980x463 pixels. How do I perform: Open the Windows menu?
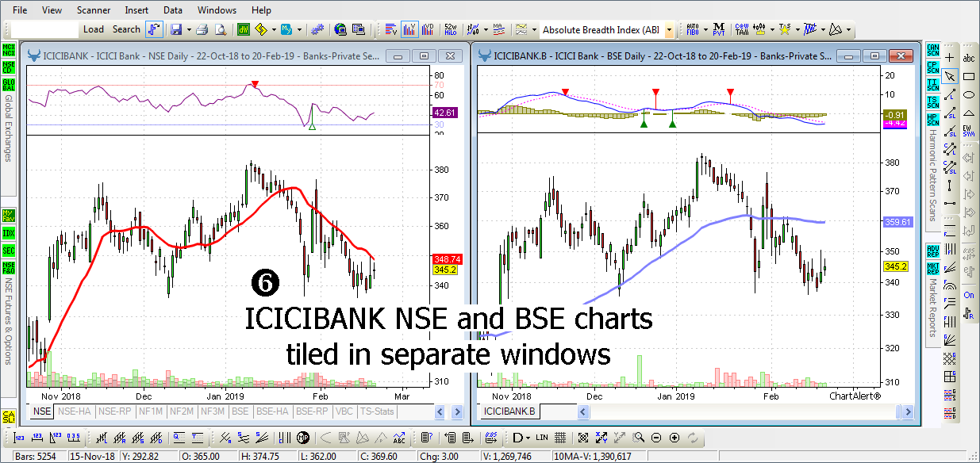217,10
